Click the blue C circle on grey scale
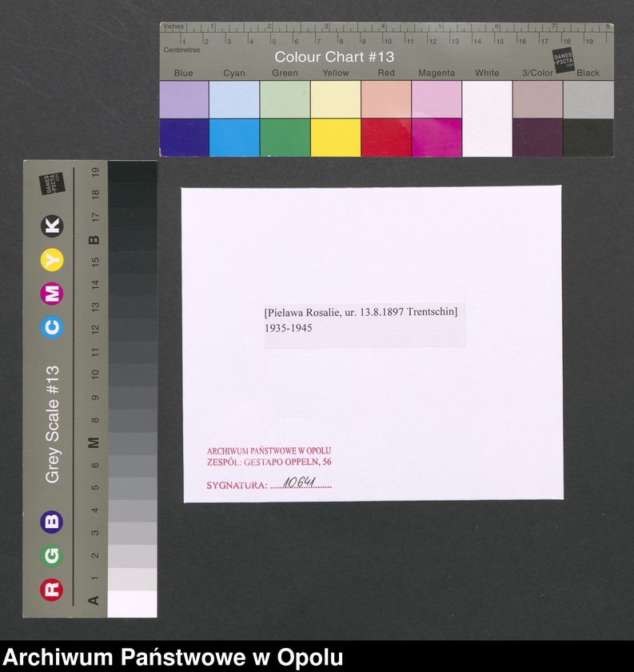 click(x=52, y=327)
